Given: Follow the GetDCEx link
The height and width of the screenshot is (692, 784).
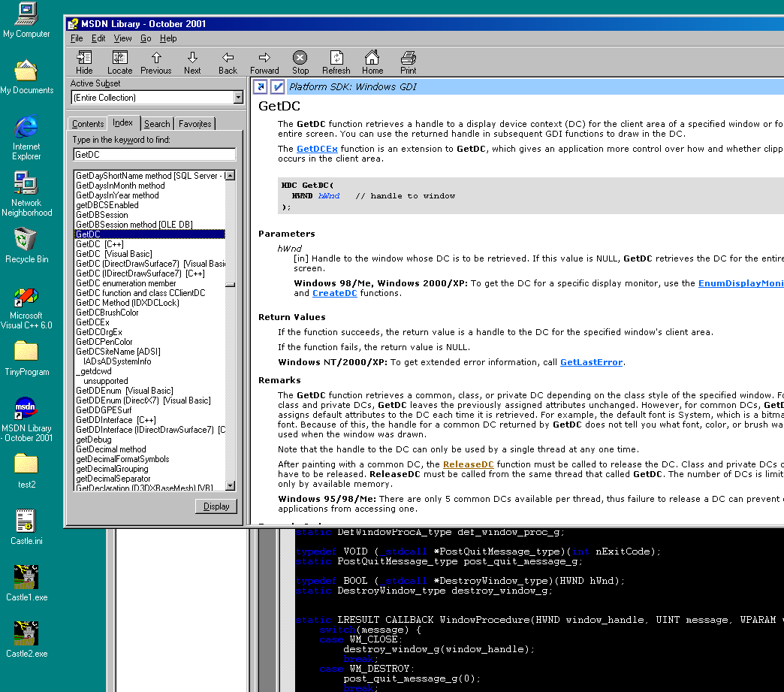Looking at the screenshot, I should coord(317,149).
